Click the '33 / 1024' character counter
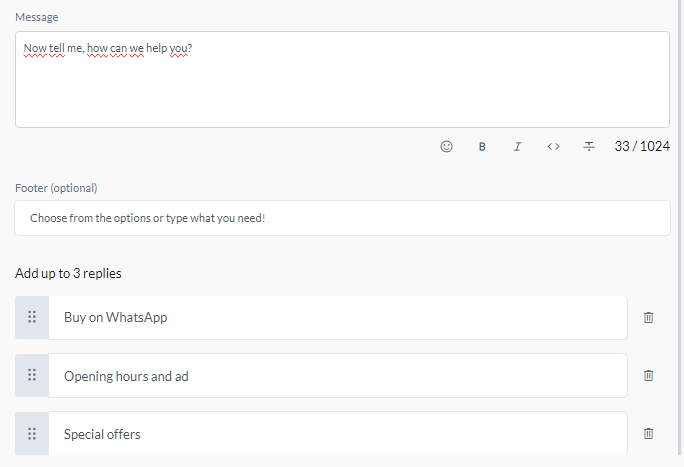Image resolution: width=684 pixels, height=467 pixels. 642,146
